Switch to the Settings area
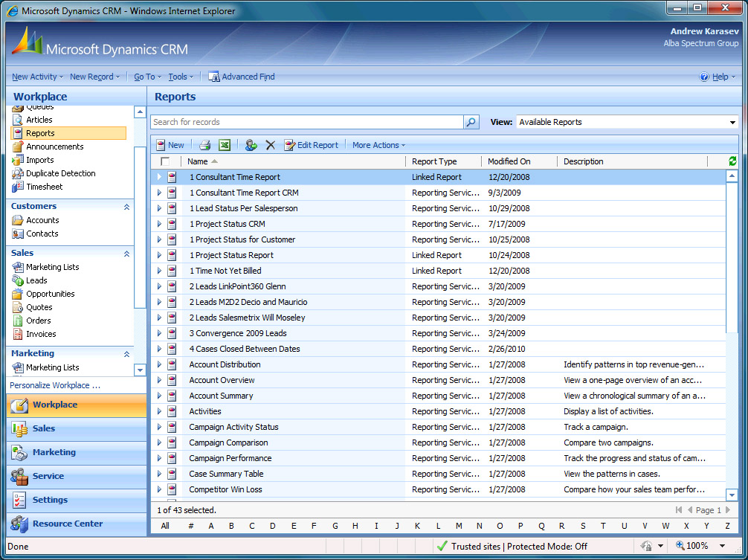Screen dimensions: 748x560 click(x=77, y=501)
